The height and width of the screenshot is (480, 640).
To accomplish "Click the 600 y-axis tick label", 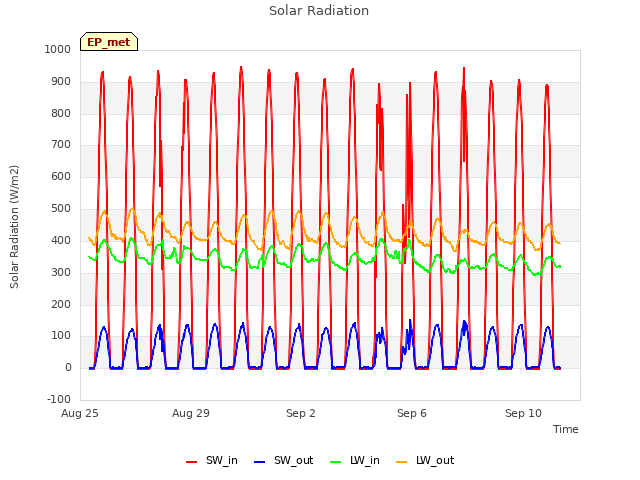I will pyautogui.click(x=61, y=176).
